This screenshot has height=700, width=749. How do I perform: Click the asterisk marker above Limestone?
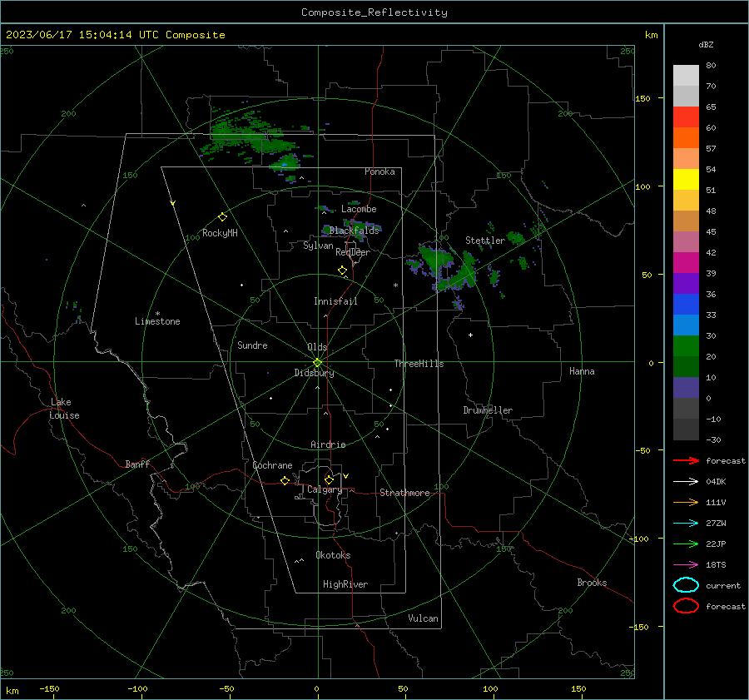pyautogui.click(x=157, y=314)
